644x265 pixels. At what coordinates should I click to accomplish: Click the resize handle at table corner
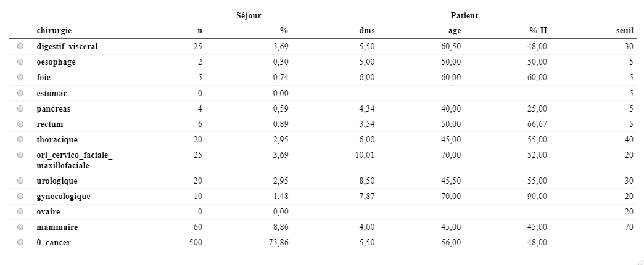point(640,261)
